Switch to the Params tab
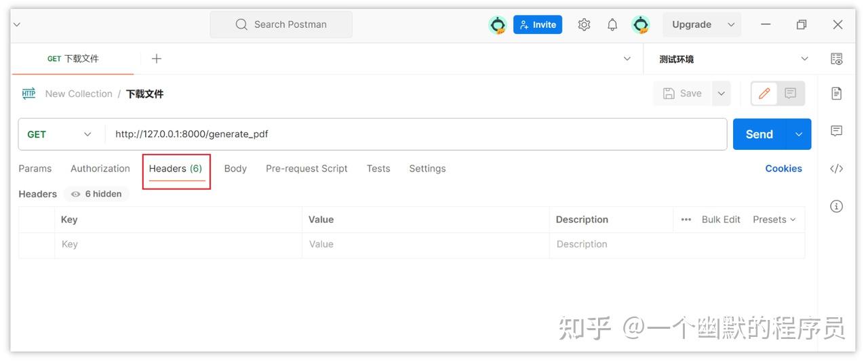868x362 pixels. pos(35,169)
